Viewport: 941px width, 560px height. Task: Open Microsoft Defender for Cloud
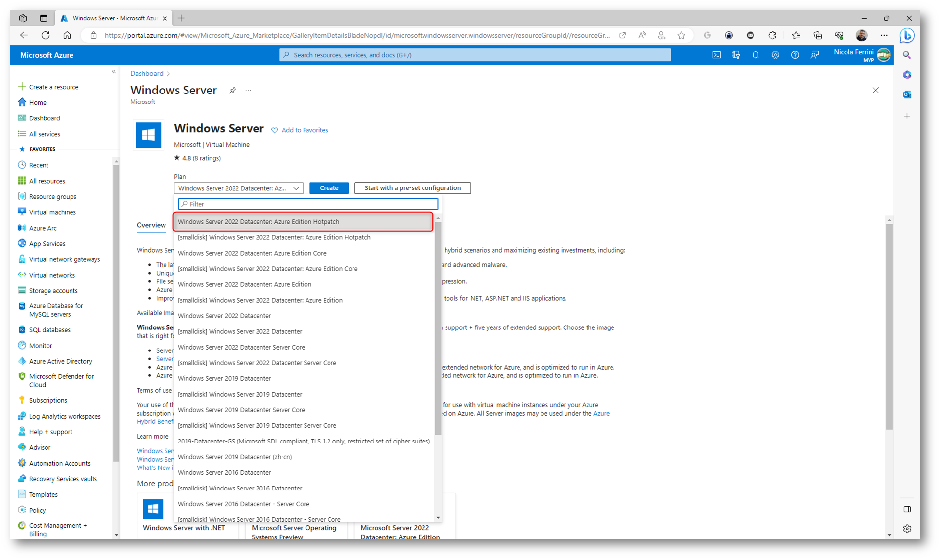coord(61,380)
